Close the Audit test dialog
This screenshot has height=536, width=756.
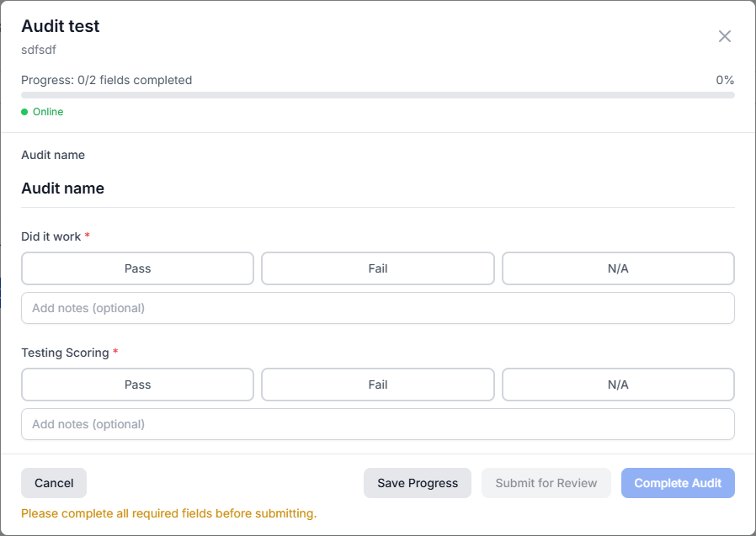click(724, 36)
